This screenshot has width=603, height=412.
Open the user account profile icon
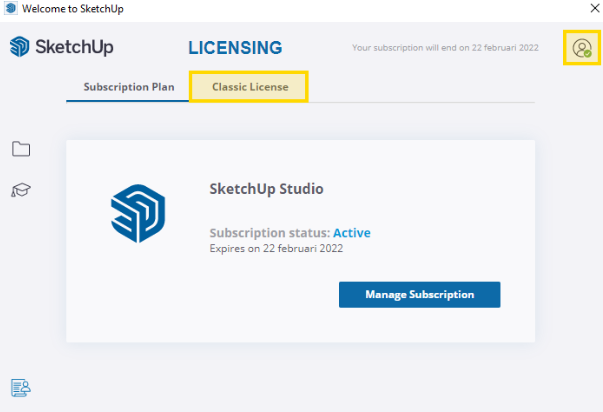click(582, 48)
